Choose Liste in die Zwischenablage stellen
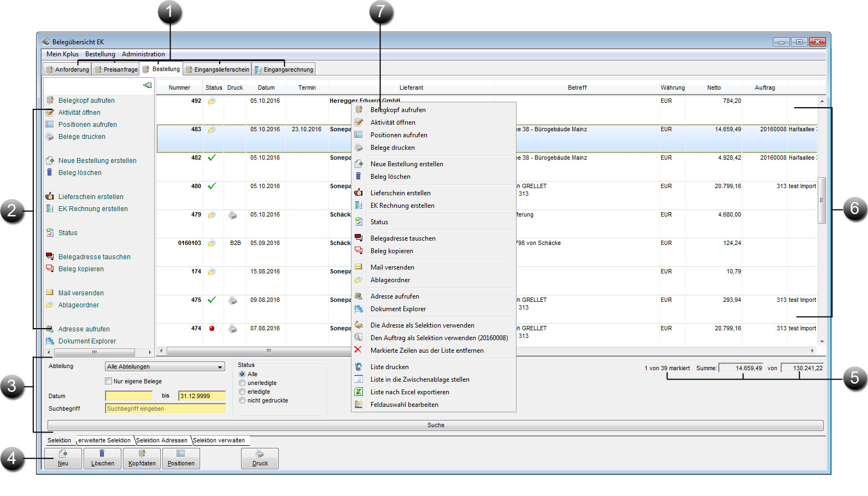This screenshot has height=496, width=868. 420,380
